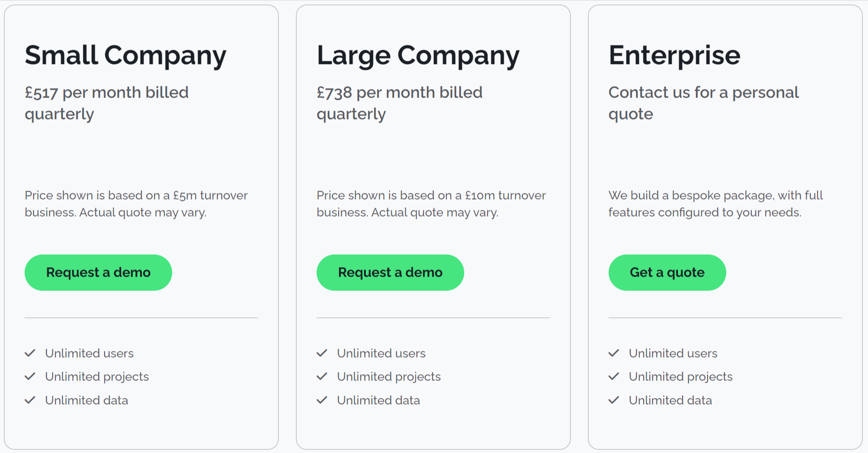Click Request a demo under Large Company
Screen dimensions: 868x453
390,272
